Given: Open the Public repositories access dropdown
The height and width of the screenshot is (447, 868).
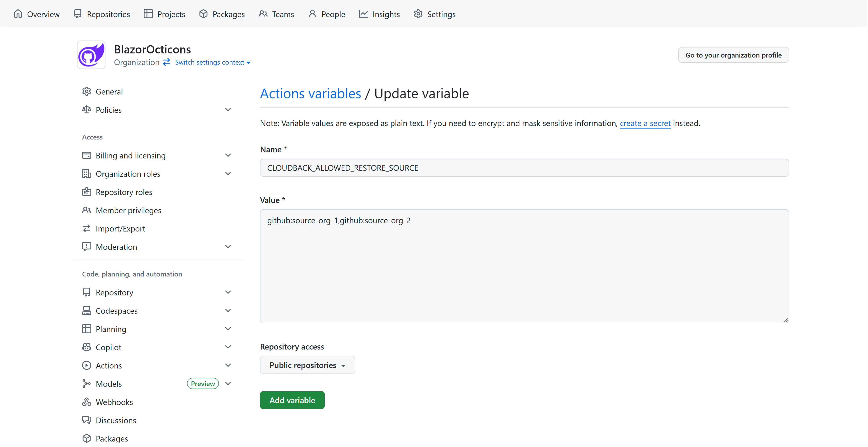Looking at the screenshot, I should pyautogui.click(x=307, y=365).
